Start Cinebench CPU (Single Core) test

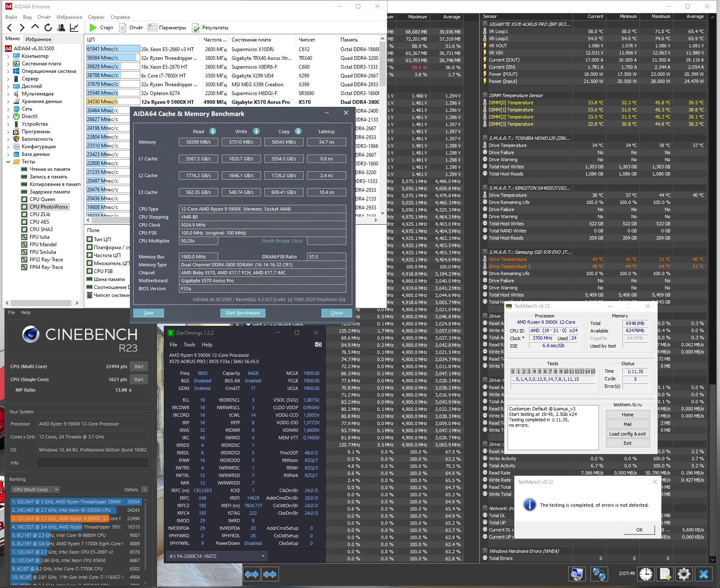[x=139, y=379]
